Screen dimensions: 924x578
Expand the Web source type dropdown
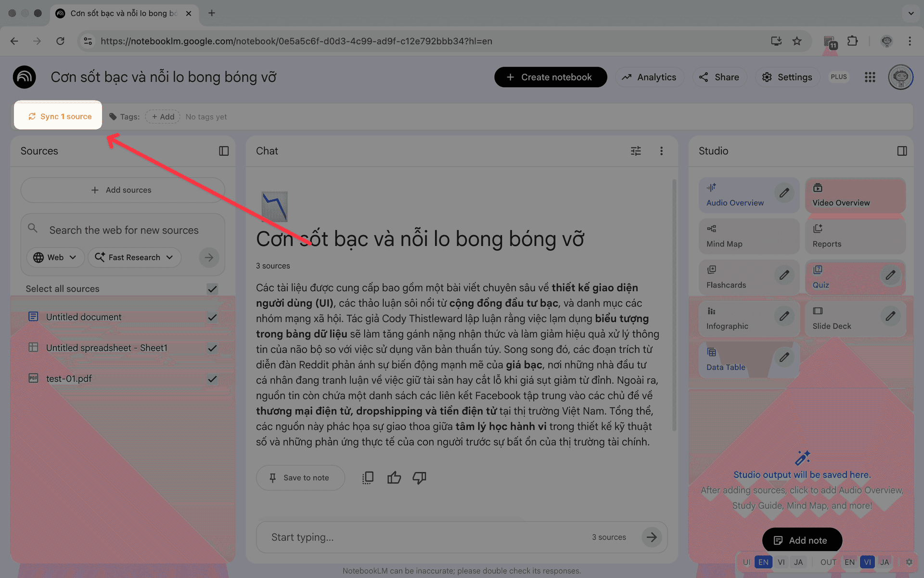point(55,257)
